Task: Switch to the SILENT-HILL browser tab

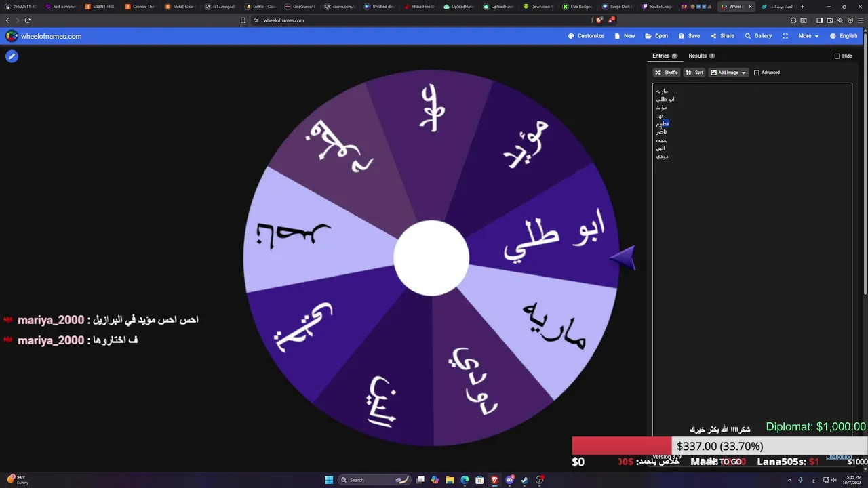Action: pyautogui.click(x=100, y=7)
